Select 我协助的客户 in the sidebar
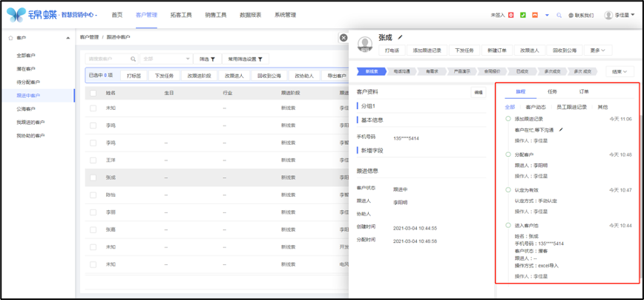The width and height of the screenshot is (644, 300). (x=30, y=136)
